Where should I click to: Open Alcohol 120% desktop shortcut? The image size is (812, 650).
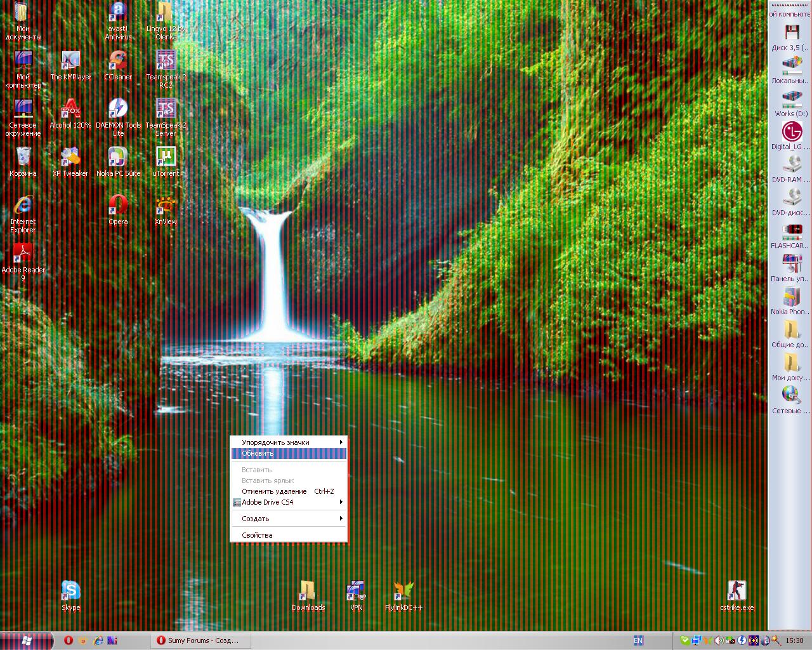(x=70, y=109)
